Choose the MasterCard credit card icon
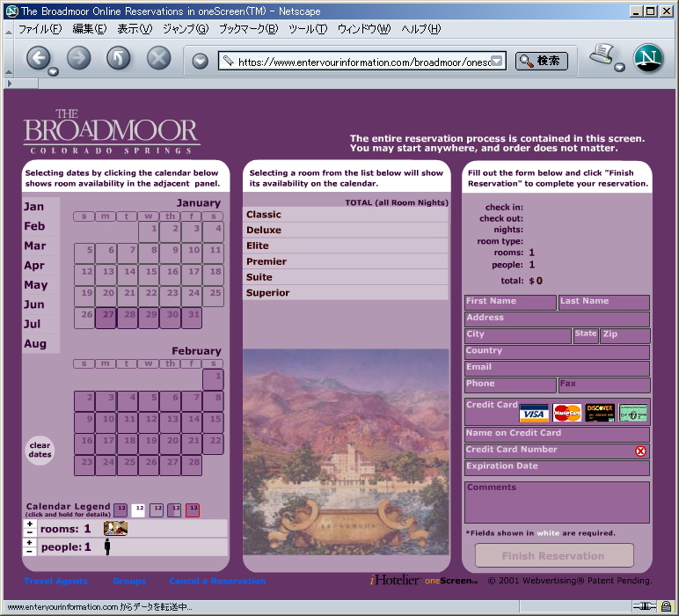This screenshot has width=679, height=616. [566, 413]
